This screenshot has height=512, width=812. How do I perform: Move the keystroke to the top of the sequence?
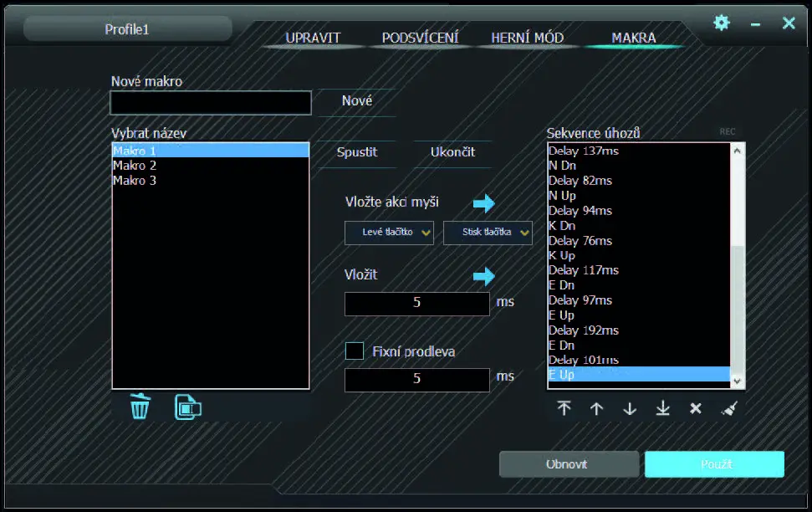point(564,408)
